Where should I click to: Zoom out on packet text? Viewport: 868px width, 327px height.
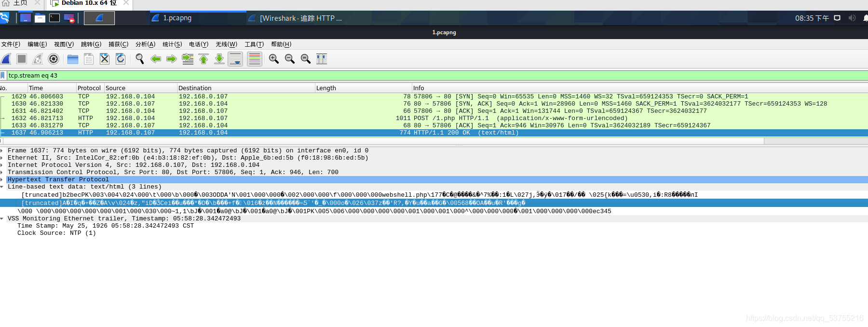pyautogui.click(x=290, y=59)
